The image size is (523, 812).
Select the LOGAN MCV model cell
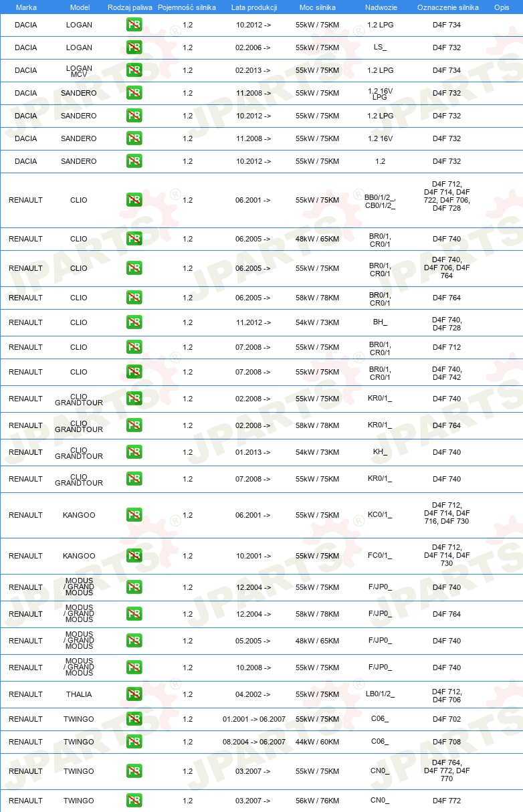[79, 70]
